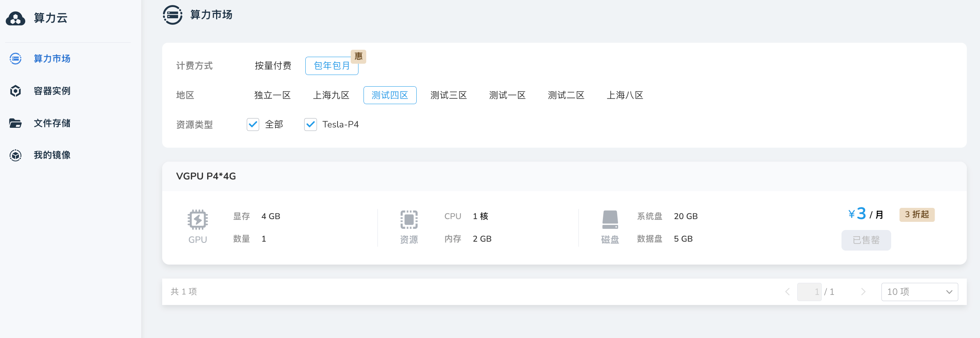The image size is (980, 338).
Task: Open 容器实例 in the sidebar menu
Action: 52,91
